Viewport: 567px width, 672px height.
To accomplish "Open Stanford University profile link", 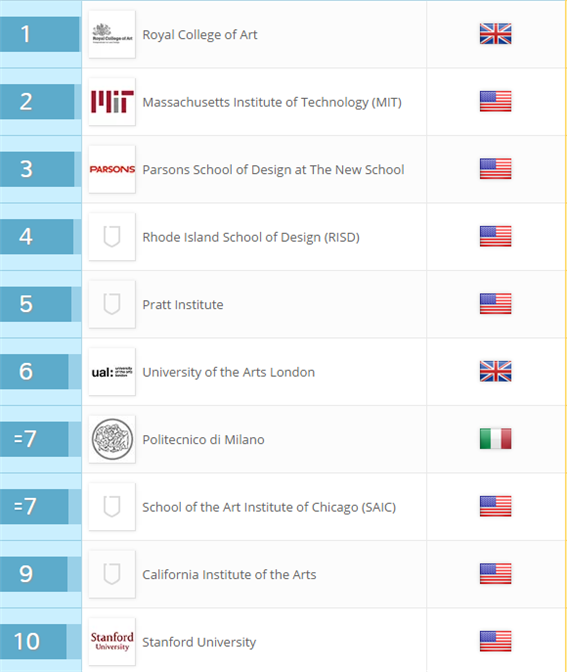I will click(199, 642).
